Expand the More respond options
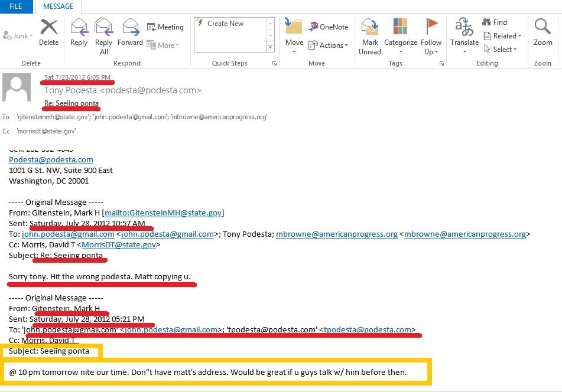562x392 pixels. pos(163,45)
